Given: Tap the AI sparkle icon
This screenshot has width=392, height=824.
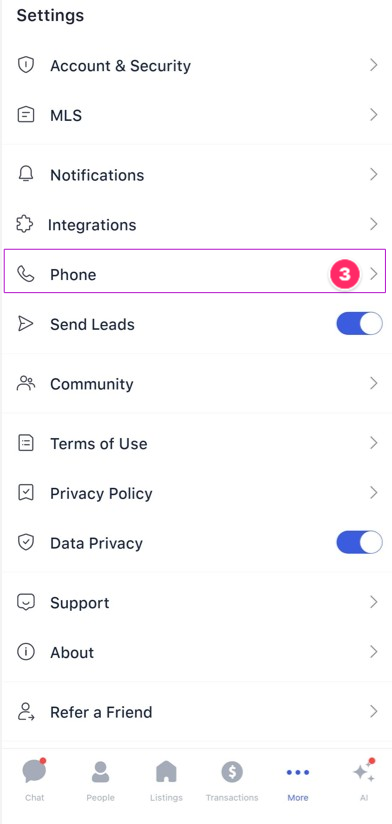Looking at the screenshot, I should 364,770.
